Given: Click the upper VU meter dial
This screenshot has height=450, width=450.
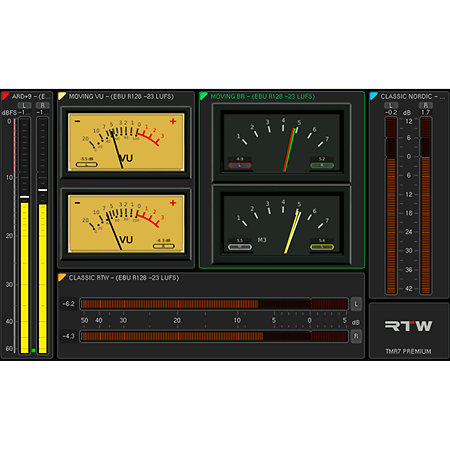Looking at the screenshot, I should point(126,142).
